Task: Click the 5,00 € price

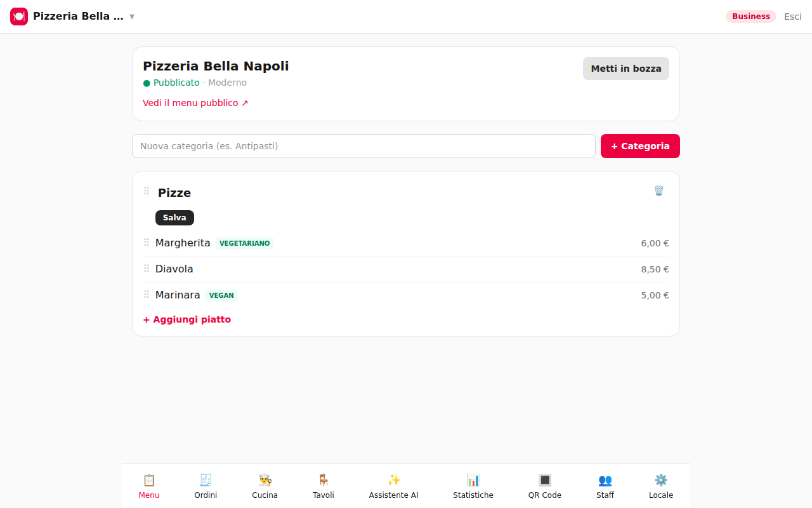Action: coord(655,295)
